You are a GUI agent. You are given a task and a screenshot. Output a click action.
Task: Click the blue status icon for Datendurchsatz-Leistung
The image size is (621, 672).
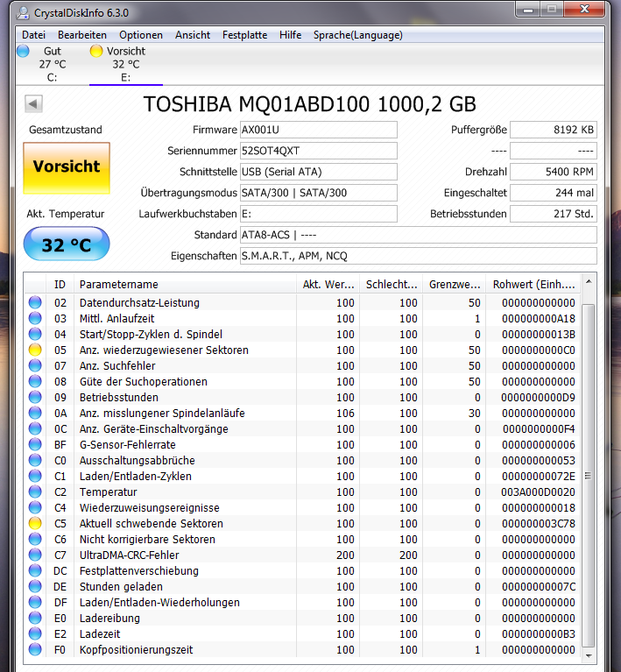[x=35, y=302]
